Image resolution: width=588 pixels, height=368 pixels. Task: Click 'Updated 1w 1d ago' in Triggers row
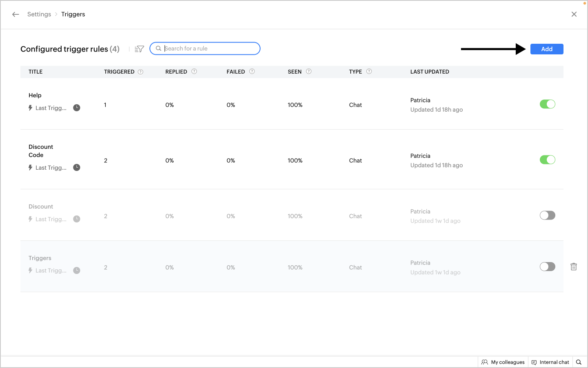coord(435,272)
